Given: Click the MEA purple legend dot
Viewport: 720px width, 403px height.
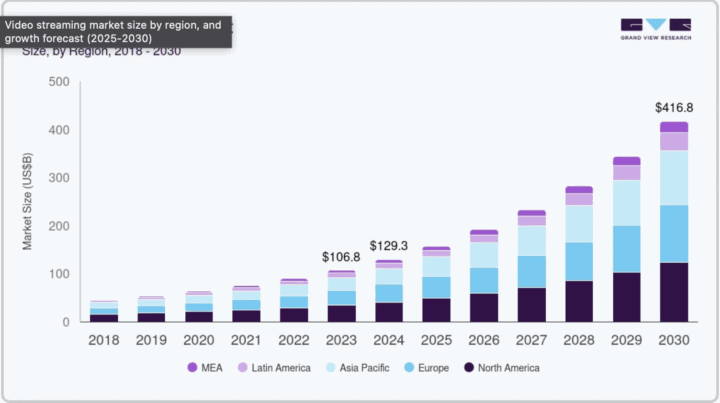Looking at the screenshot, I should [x=193, y=368].
